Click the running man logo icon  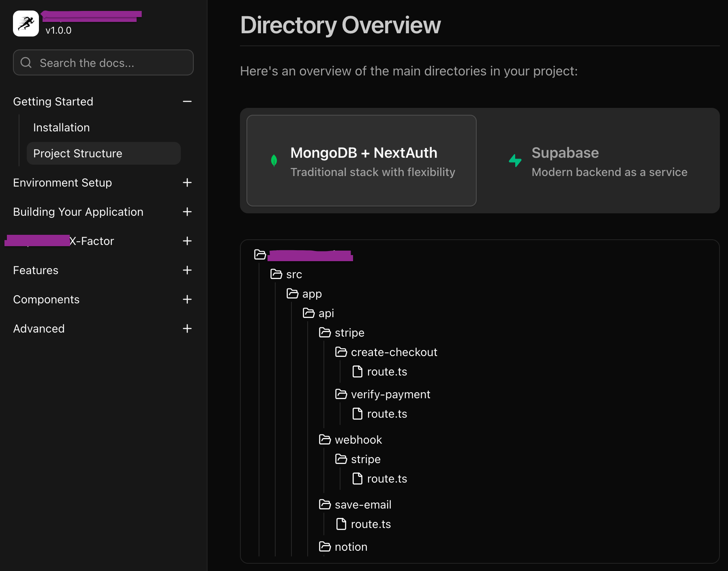tap(26, 24)
